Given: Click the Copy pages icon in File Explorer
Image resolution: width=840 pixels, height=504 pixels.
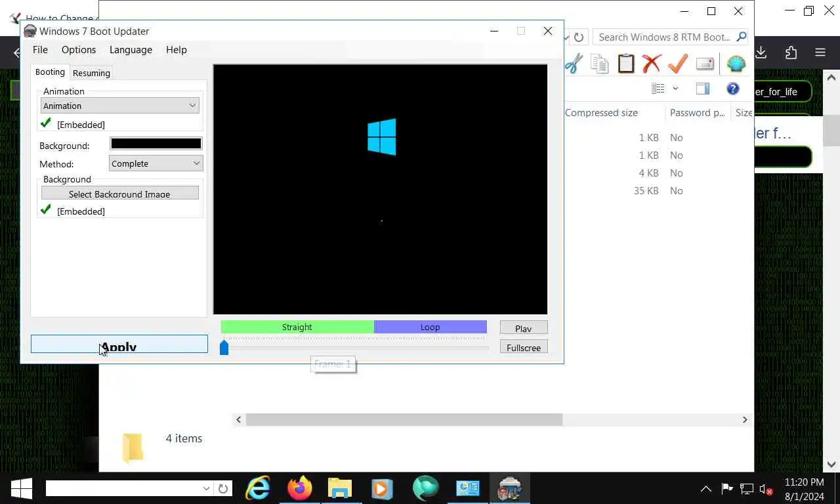Looking at the screenshot, I should [x=599, y=64].
